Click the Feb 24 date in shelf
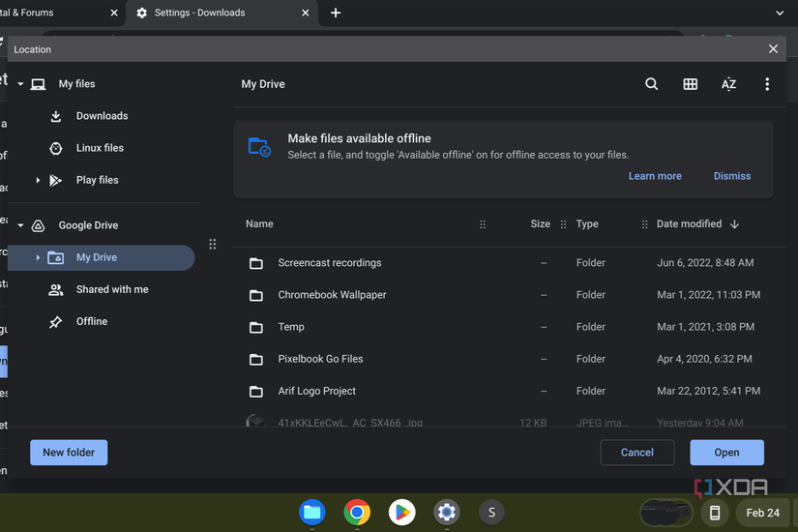Image resolution: width=798 pixels, height=532 pixels. 762,513
